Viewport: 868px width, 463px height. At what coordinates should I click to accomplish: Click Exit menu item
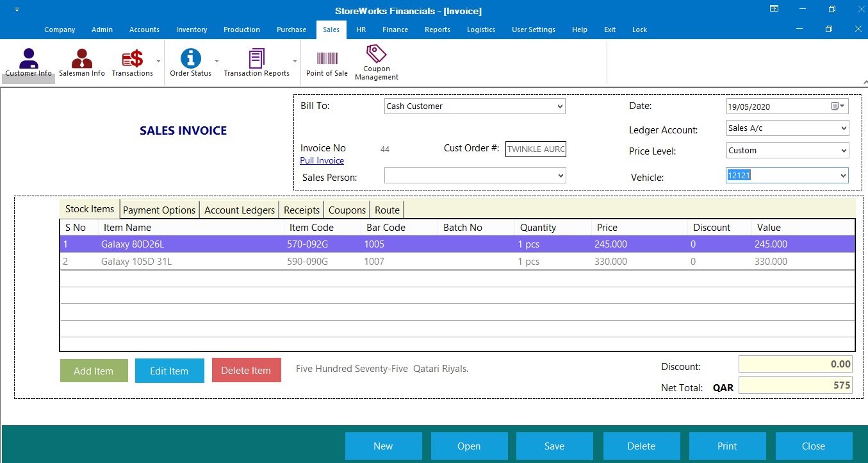pyautogui.click(x=610, y=29)
